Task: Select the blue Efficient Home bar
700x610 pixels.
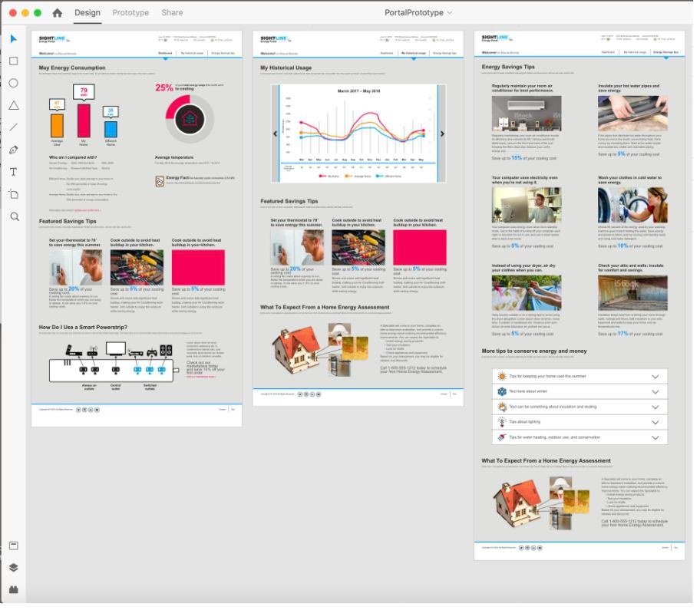Action: click(111, 130)
